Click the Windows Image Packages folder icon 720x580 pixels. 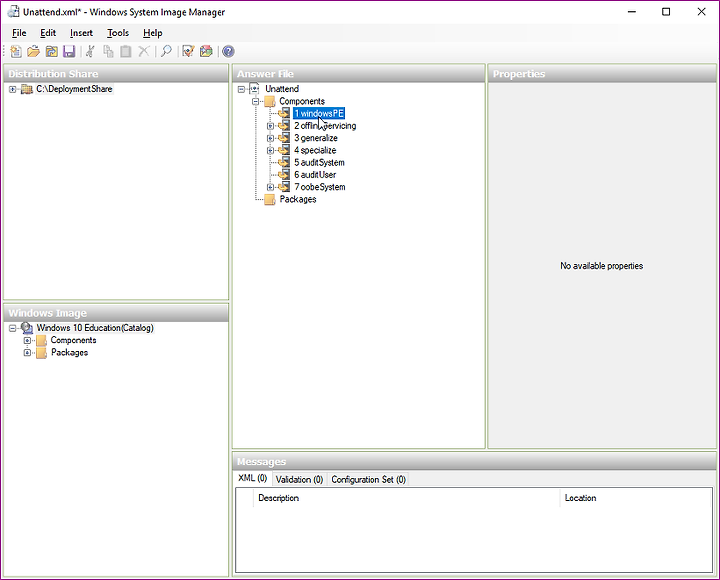tap(41, 353)
